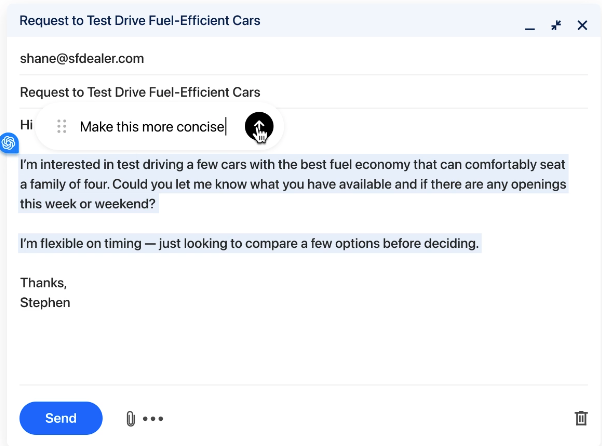Open more options three-dot menu
Screen dimensions: 602x446
pos(153,419)
